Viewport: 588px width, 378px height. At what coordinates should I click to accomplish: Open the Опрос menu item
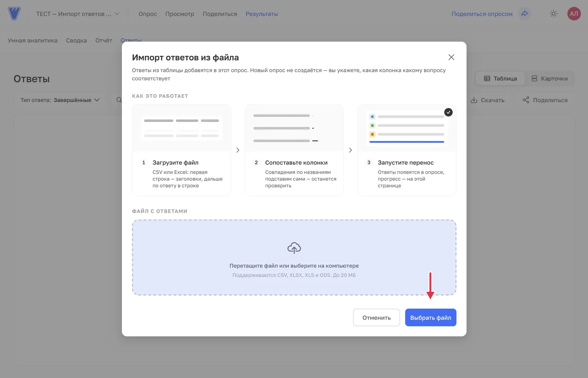tap(148, 14)
